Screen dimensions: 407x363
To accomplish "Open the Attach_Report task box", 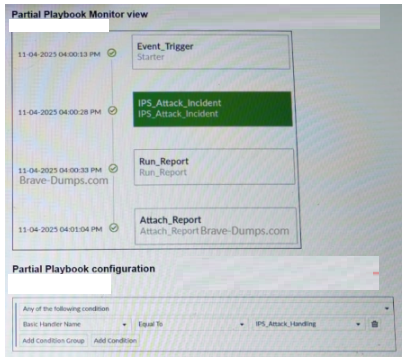I will point(216,226).
